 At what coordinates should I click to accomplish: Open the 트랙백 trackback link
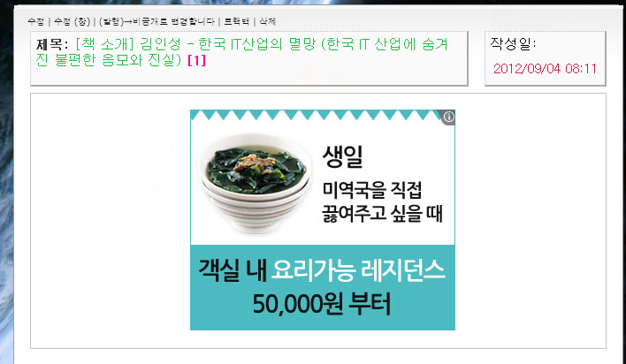tap(236, 21)
